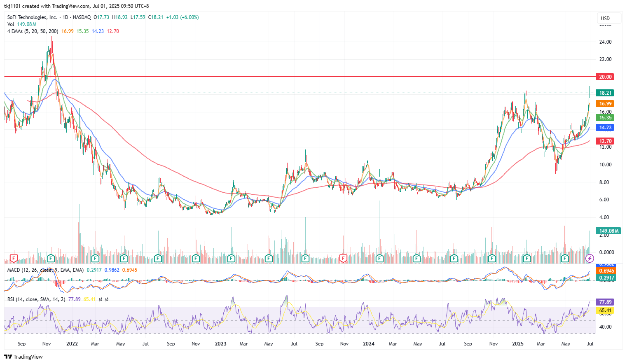Image resolution: width=627 pixels, height=364 pixels.
Task: Click the 24.00 price scale label
Action: tap(605, 42)
